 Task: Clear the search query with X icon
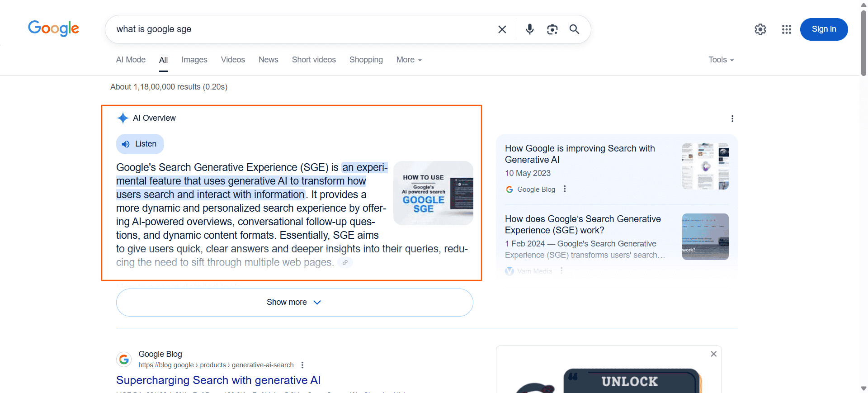coord(502,29)
